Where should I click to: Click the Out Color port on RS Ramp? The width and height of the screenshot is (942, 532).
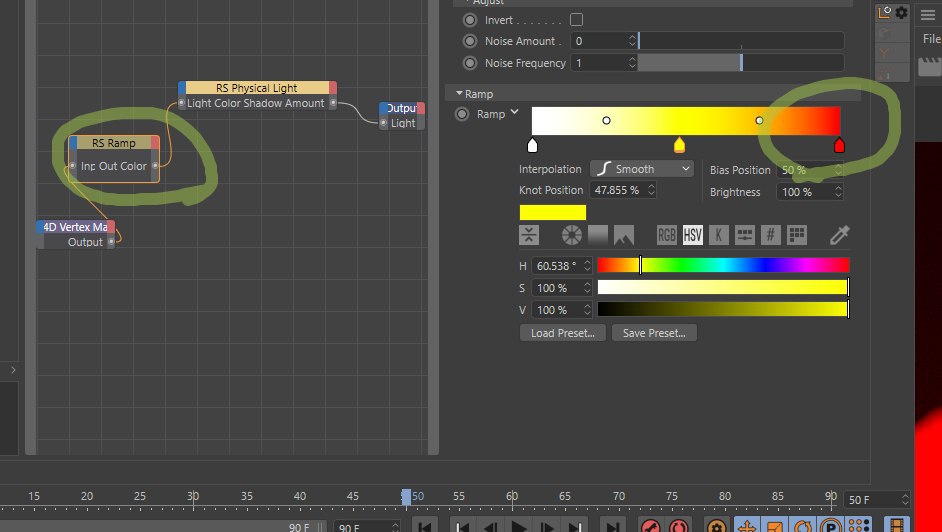pyautogui.click(x=155, y=166)
